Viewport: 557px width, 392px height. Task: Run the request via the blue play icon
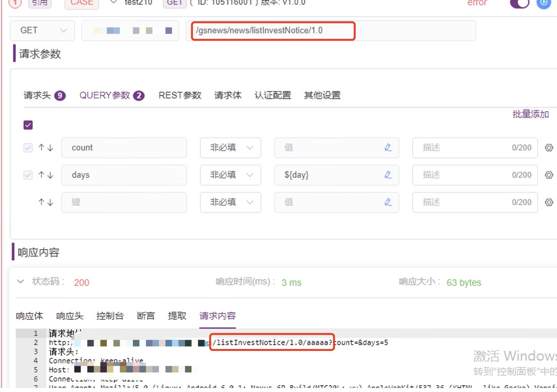coord(543,5)
